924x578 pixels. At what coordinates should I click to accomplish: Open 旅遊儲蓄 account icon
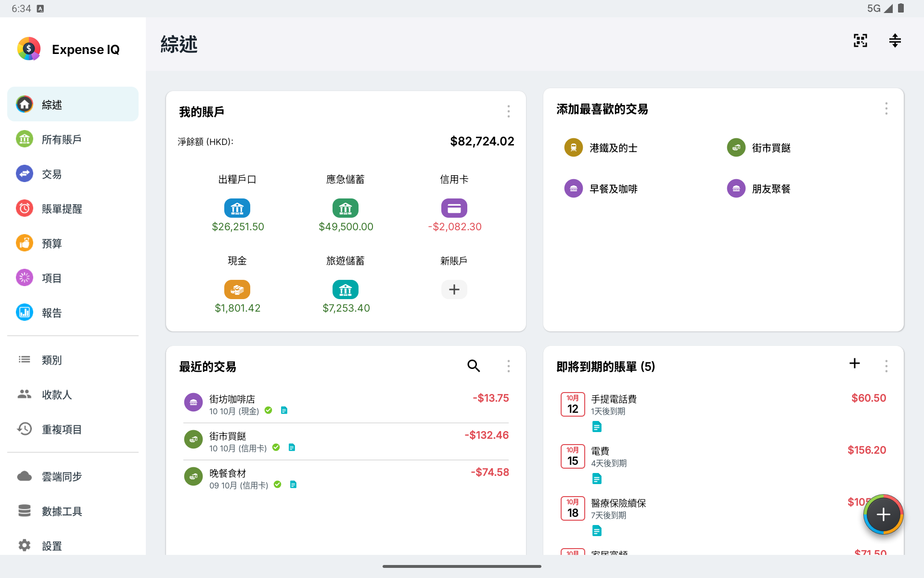[346, 289]
